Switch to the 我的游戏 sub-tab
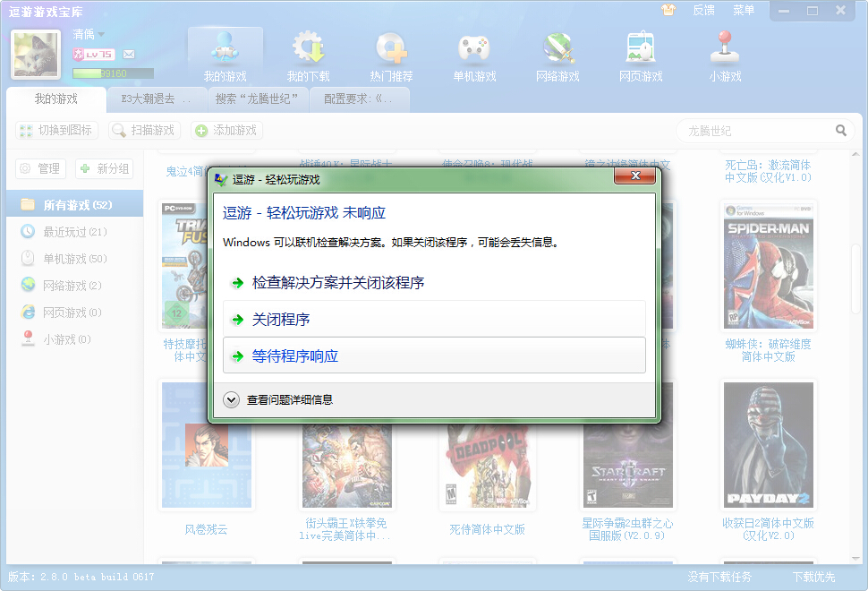 pyautogui.click(x=55, y=99)
